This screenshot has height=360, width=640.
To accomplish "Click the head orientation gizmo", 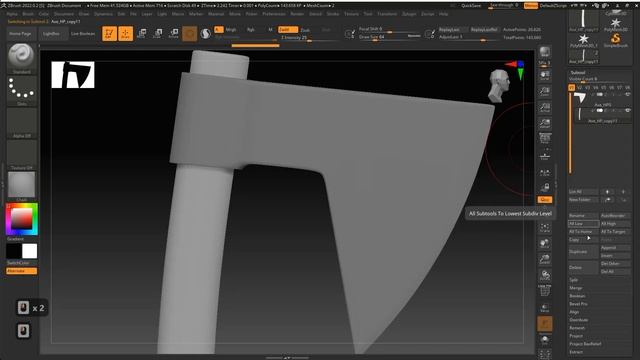I will pyautogui.click(x=499, y=85).
